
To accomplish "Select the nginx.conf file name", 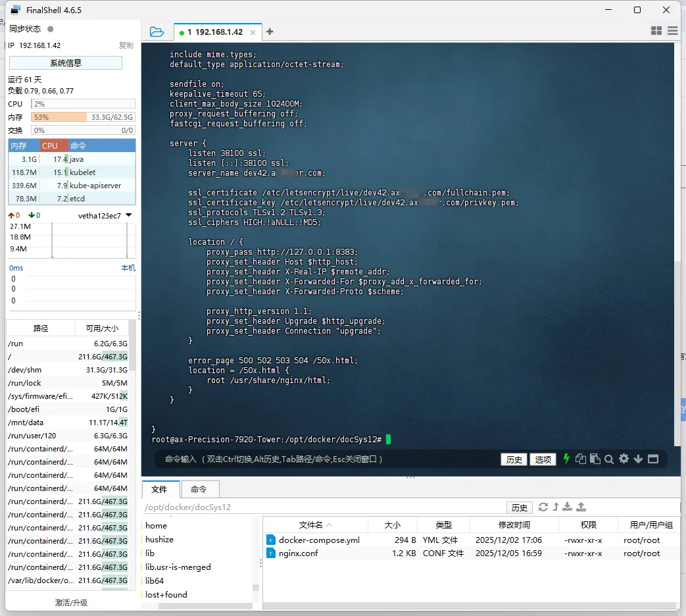I will click(x=299, y=553).
